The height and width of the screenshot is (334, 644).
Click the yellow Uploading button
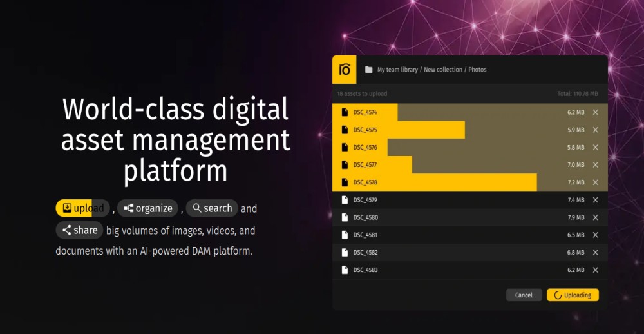[x=573, y=295]
